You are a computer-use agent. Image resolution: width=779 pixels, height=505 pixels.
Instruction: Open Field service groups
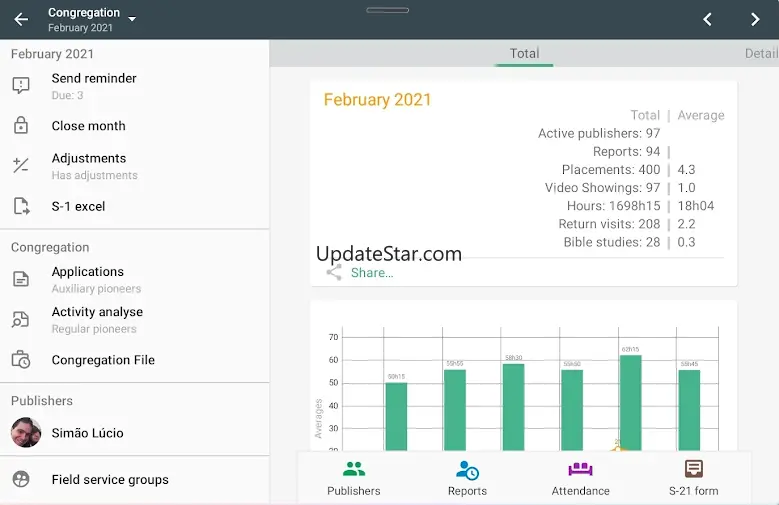135,480
